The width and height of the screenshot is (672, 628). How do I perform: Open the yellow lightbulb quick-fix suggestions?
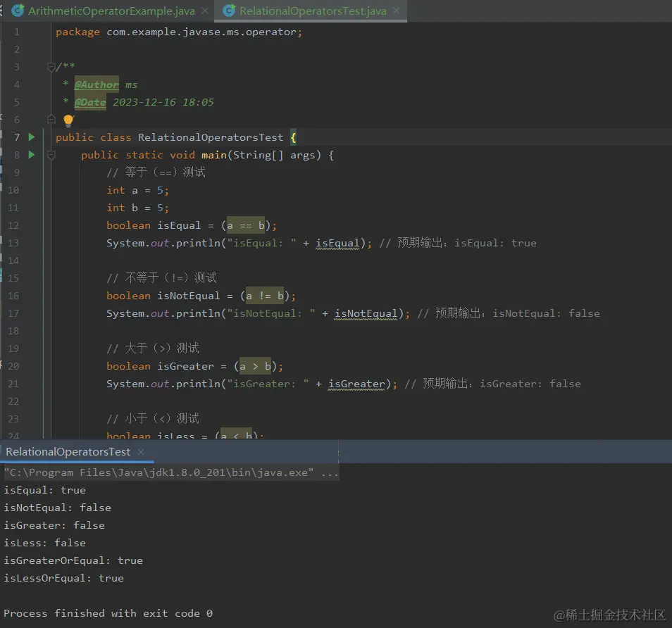click(68, 120)
